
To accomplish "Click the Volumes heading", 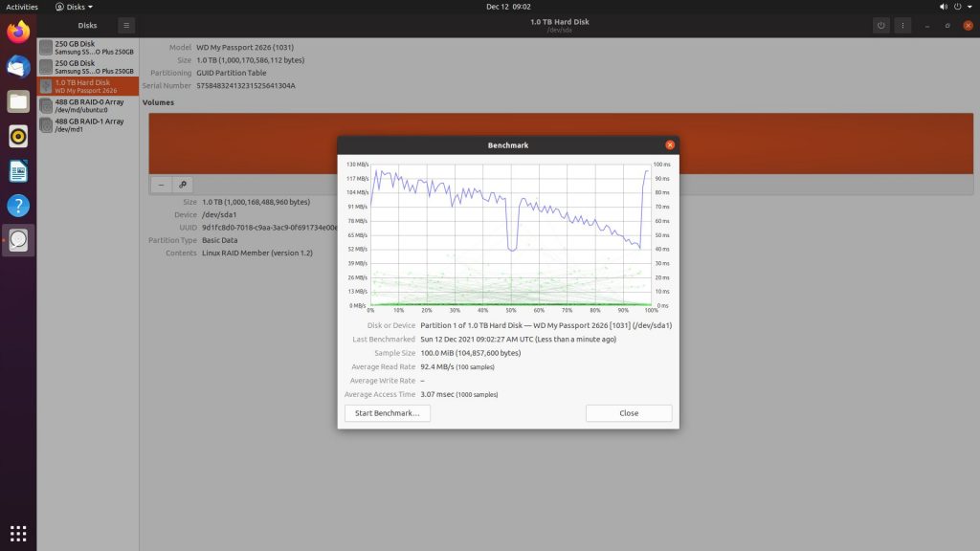I will coord(158,102).
